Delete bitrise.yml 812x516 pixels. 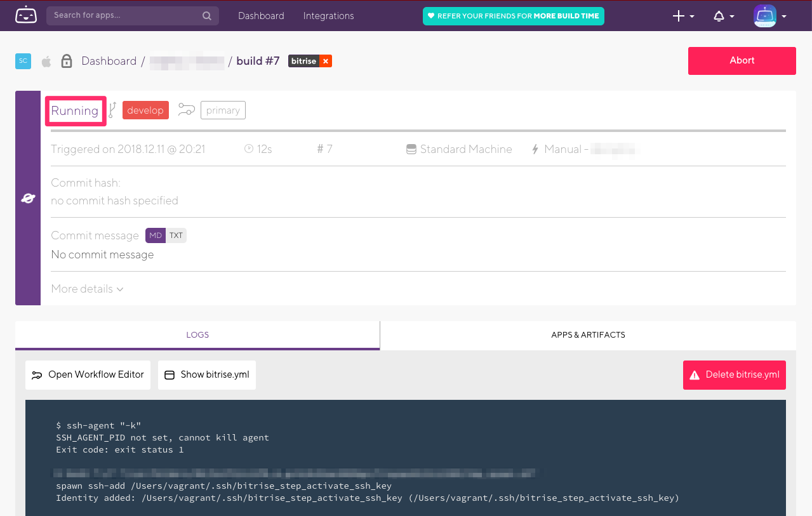tap(735, 375)
